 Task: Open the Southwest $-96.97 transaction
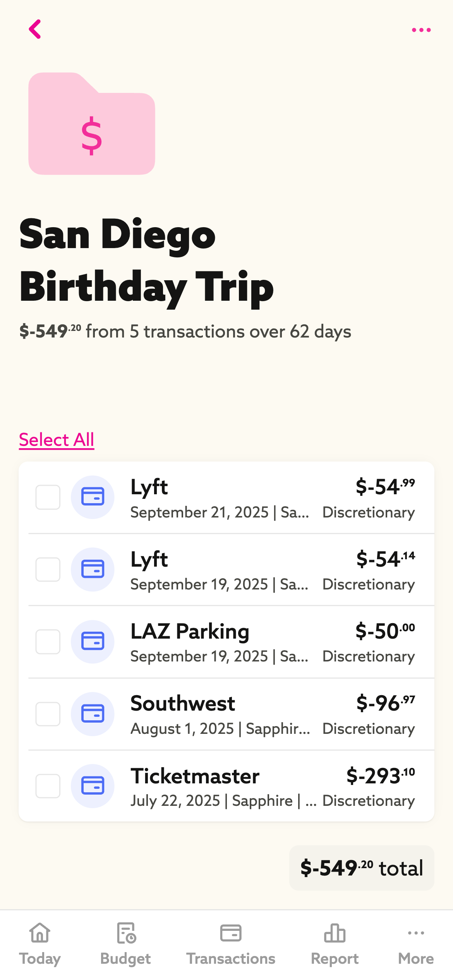click(271, 714)
